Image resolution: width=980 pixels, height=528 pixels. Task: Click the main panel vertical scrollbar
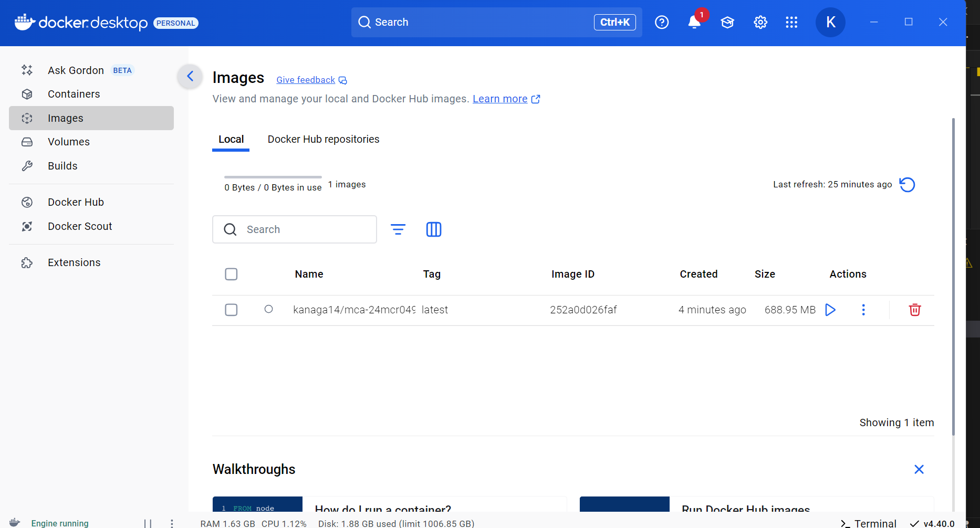pos(953,277)
